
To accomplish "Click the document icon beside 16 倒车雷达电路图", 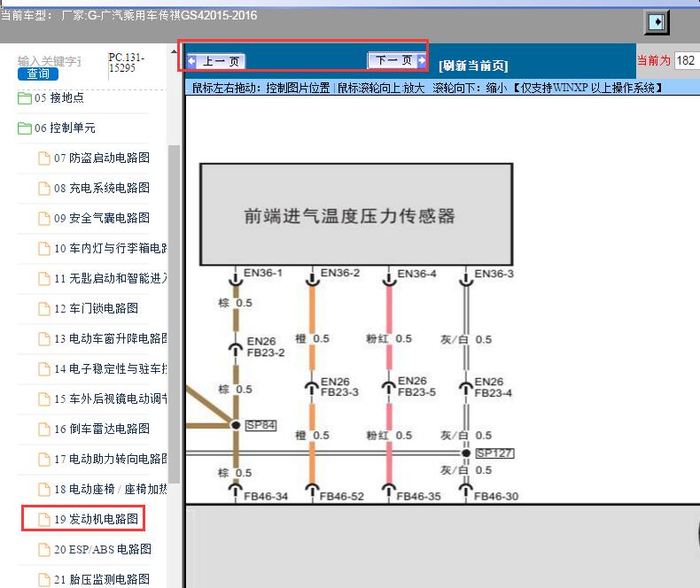I will pyautogui.click(x=43, y=429).
